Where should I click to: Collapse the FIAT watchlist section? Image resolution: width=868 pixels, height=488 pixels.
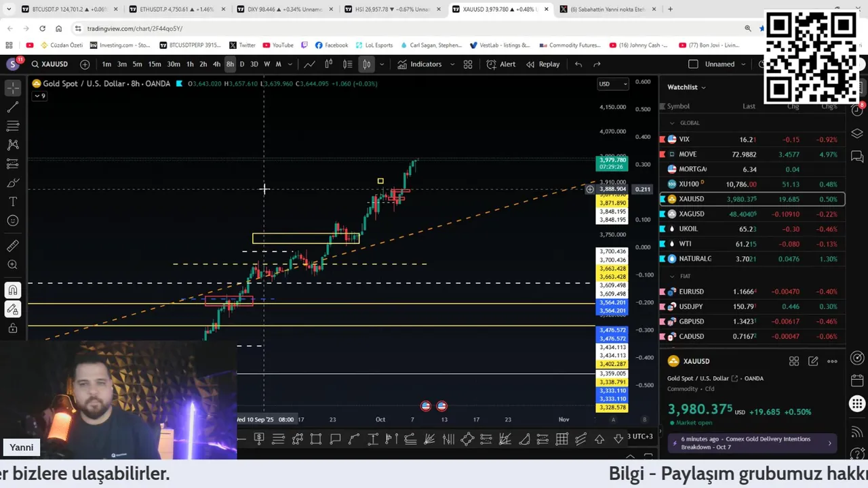pyautogui.click(x=672, y=277)
